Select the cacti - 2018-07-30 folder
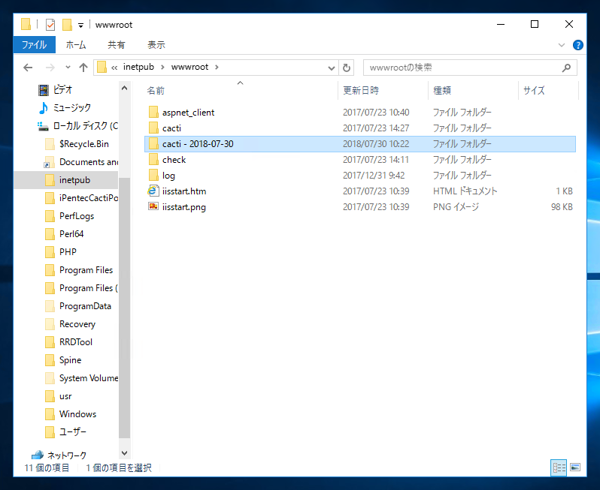Image resolution: width=600 pixels, height=490 pixels. [x=360, y=144]
